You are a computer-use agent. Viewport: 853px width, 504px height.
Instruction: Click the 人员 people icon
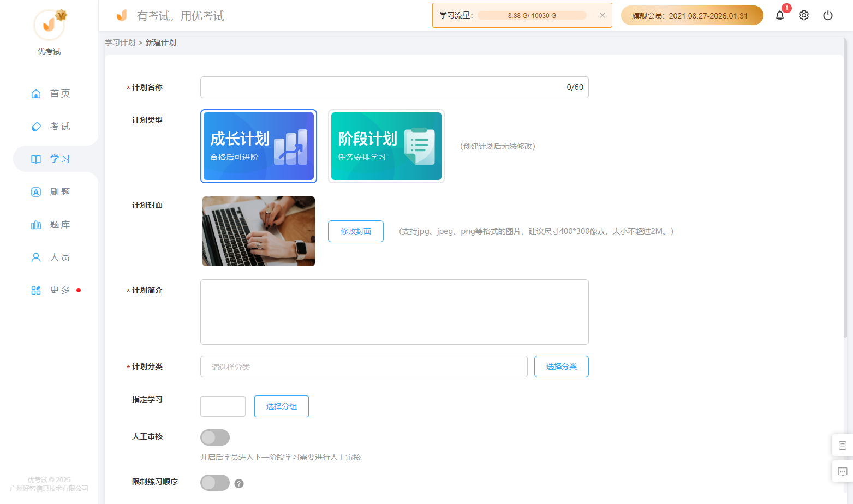[x=36, y=257]
